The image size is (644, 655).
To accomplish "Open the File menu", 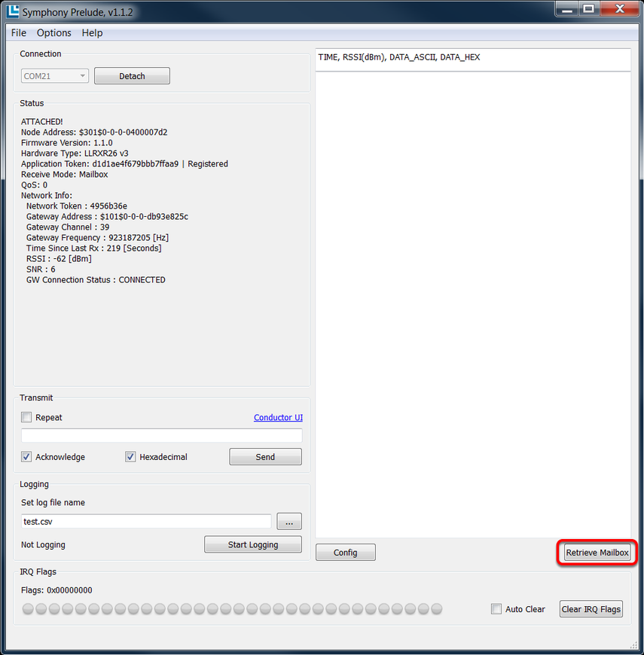I will coord(19,33).
